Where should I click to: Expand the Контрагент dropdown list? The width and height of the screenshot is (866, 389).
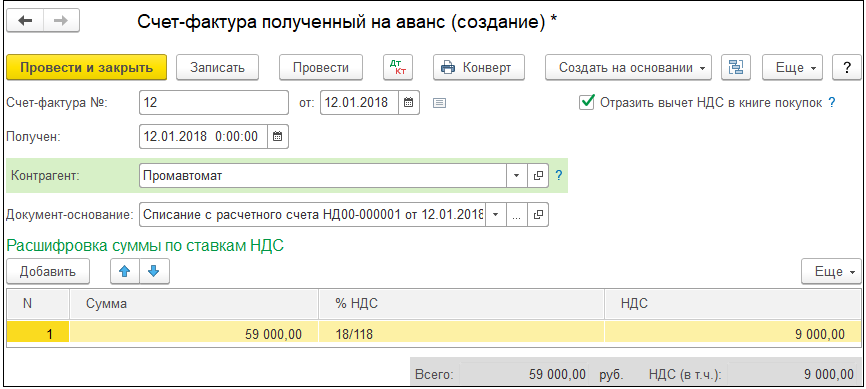(516, 176)
